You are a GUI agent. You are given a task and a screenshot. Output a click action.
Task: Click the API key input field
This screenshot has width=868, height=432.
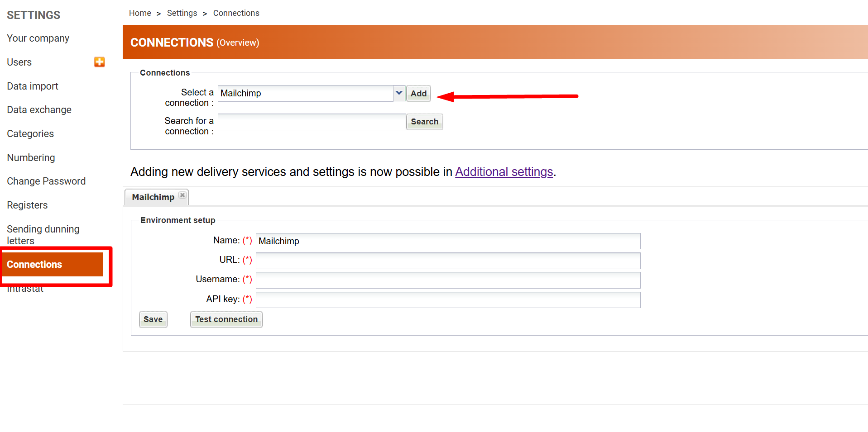coord(448,299)
